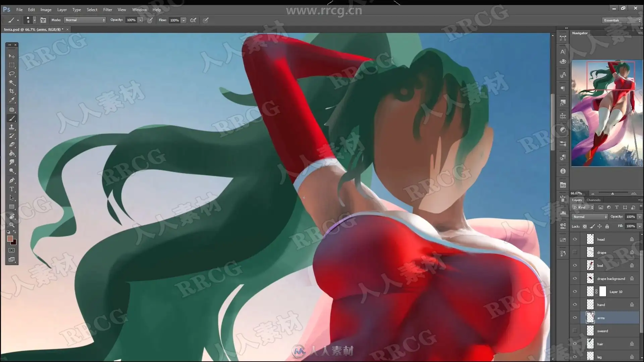The image size is (644, 362).
Task: Open the layer blend mode dropdown
Action: pyautogui.click(x=590, y=217)
